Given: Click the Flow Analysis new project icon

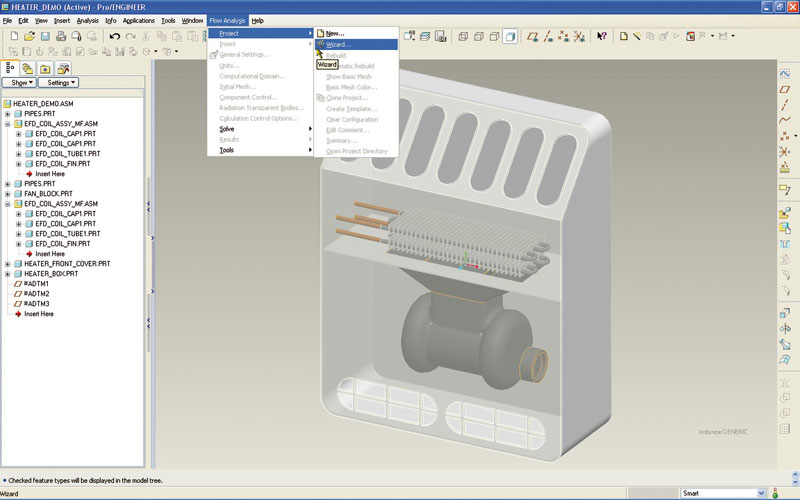Looking at the screenshot, I should [x=623, y=36].
